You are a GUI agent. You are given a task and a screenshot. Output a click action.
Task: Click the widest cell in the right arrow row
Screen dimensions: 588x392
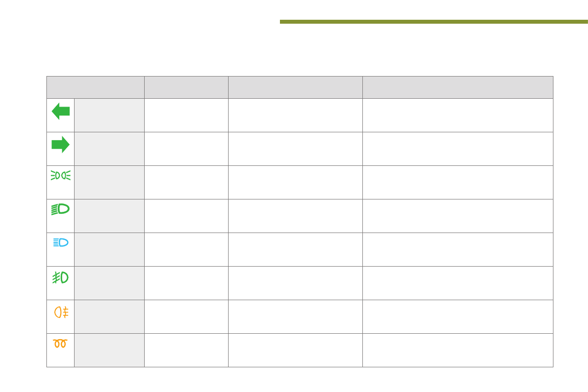tap(458, 149)
